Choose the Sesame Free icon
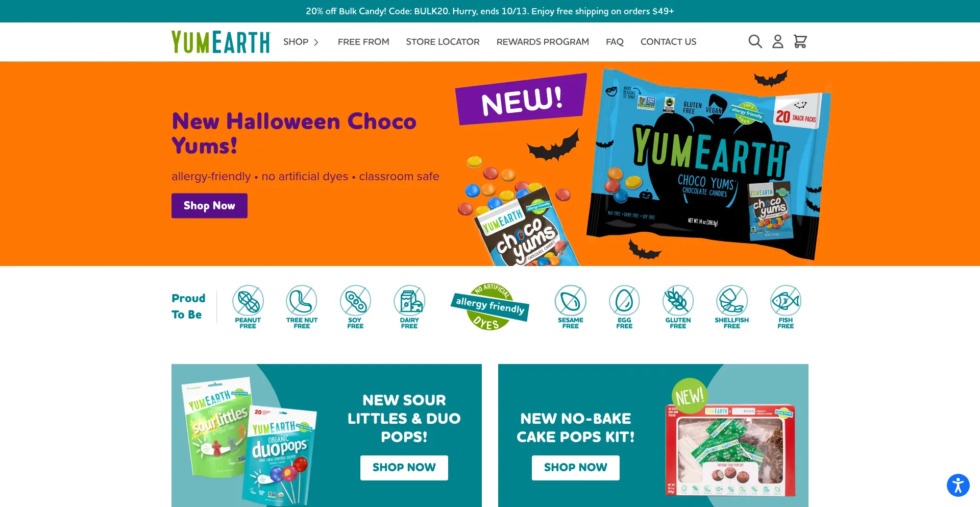The height and width of the screenshot is (507, 980). pyautogui.click(x=571, y=307)
